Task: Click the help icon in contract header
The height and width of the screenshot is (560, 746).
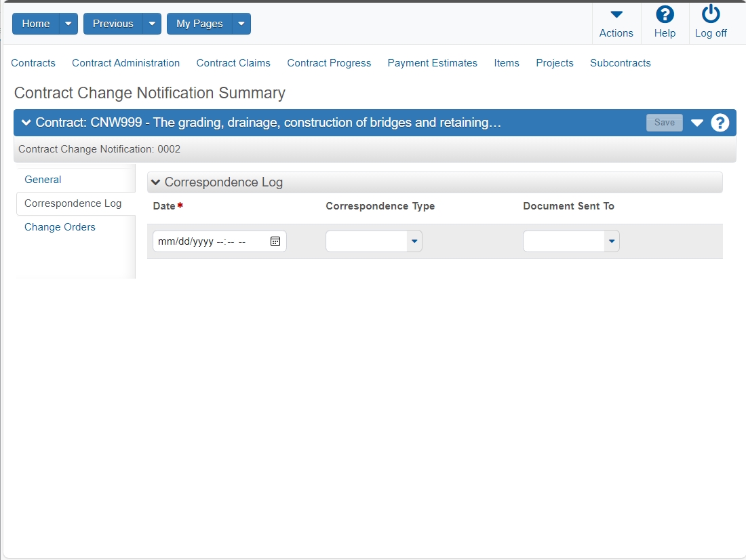Action: (x=720, y=123)
